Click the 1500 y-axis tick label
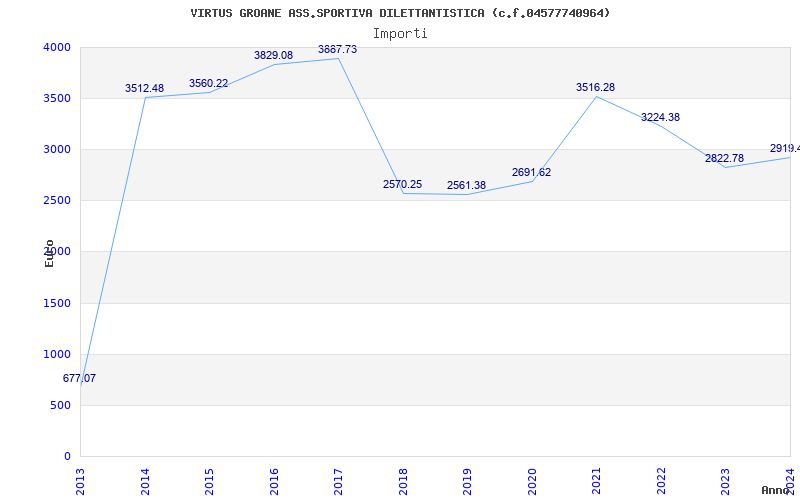Viewport: 800px width, 500px height. tap(57, 304)
